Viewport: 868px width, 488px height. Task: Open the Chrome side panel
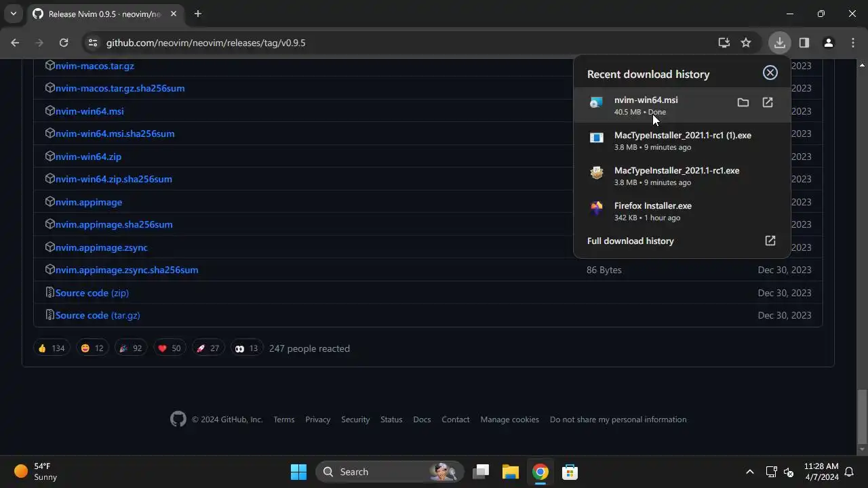coord(804,43)
